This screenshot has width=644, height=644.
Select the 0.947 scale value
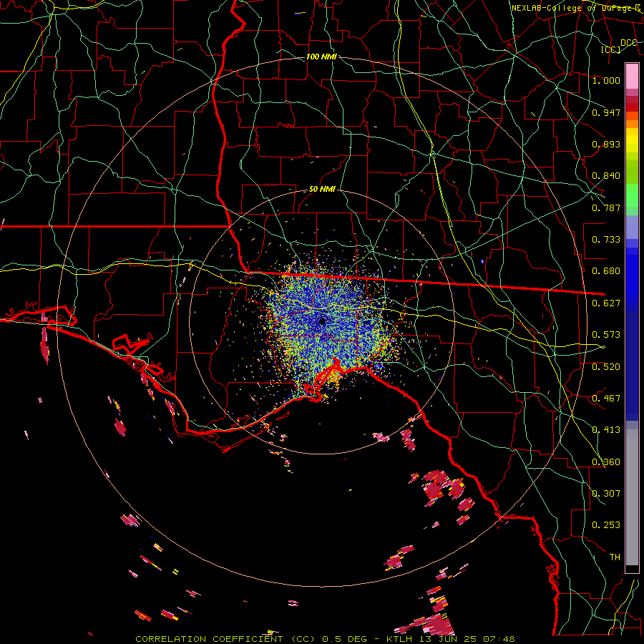pyautogui.click(x=606, y=112)
